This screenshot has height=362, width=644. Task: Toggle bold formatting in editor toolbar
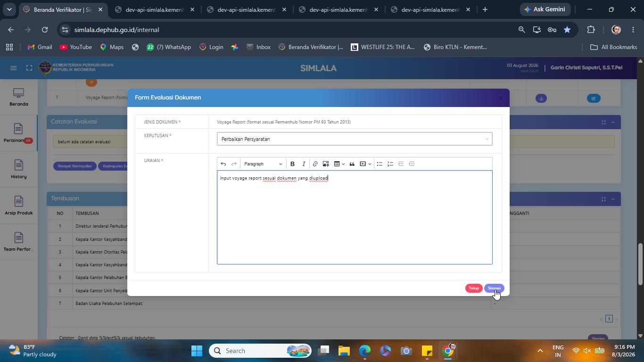[x=292, y=164]
